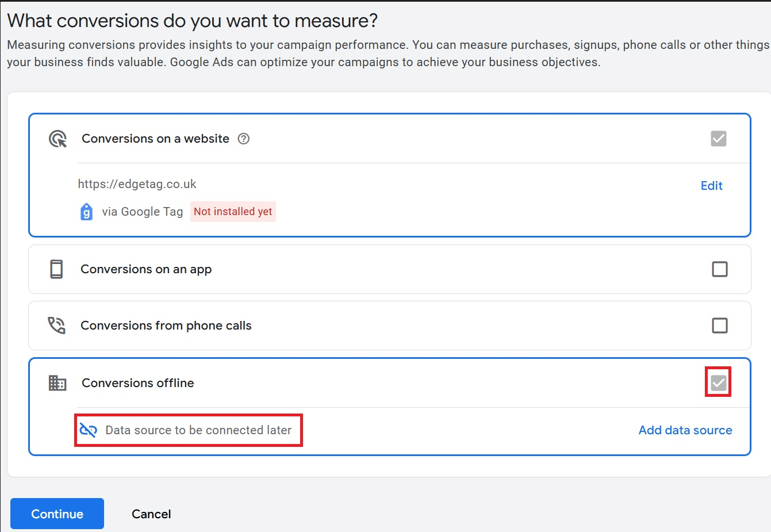771x532 pixels.
Task: Click Add data source link
Action: [x=685, y=430]
